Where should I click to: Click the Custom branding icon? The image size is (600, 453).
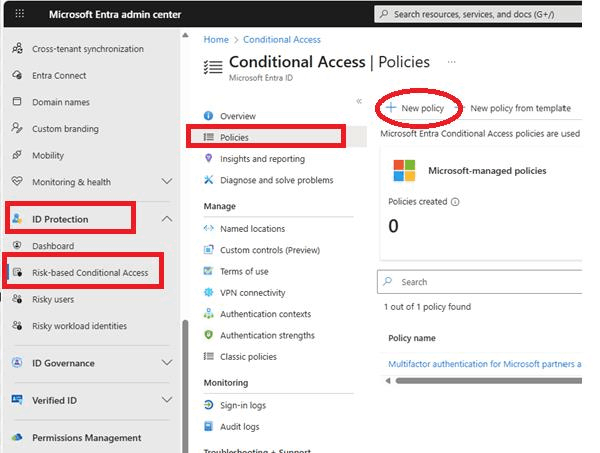pos(17,129)
